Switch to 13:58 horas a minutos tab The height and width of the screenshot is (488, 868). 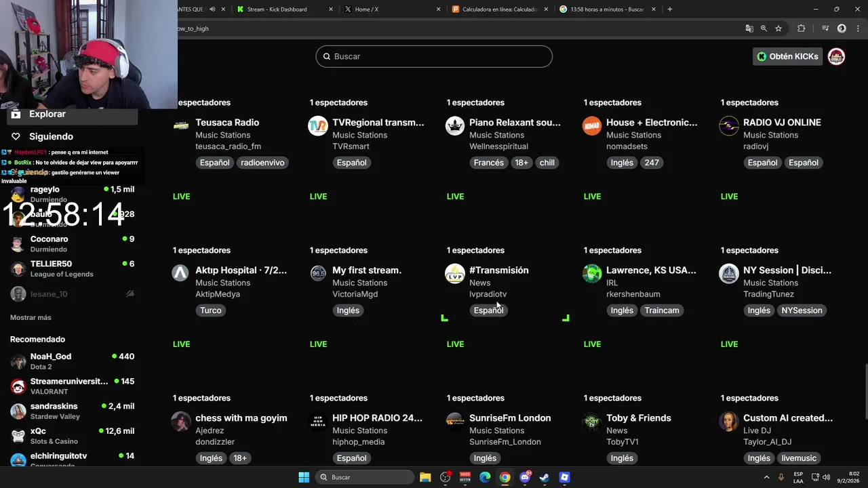(608, 9)
